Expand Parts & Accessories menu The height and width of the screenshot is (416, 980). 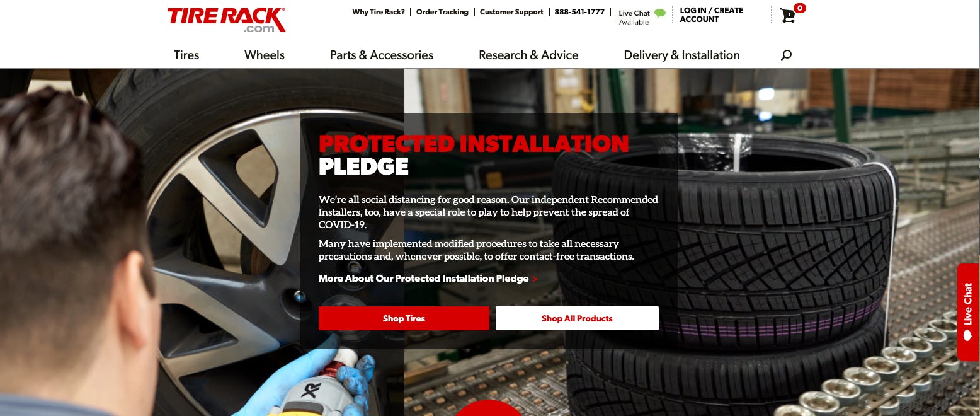382,55
